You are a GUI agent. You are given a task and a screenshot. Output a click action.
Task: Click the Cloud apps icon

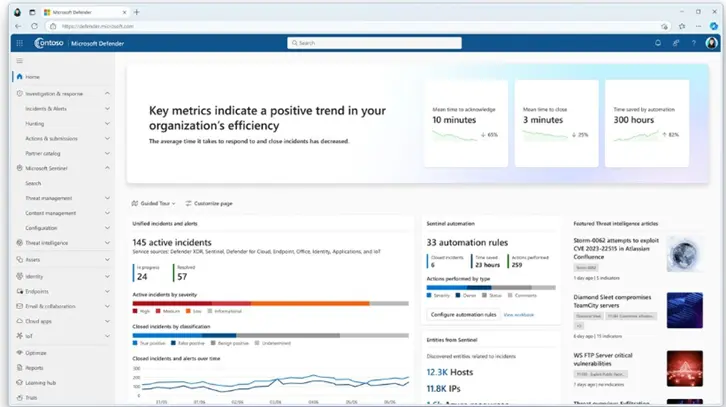19,321
